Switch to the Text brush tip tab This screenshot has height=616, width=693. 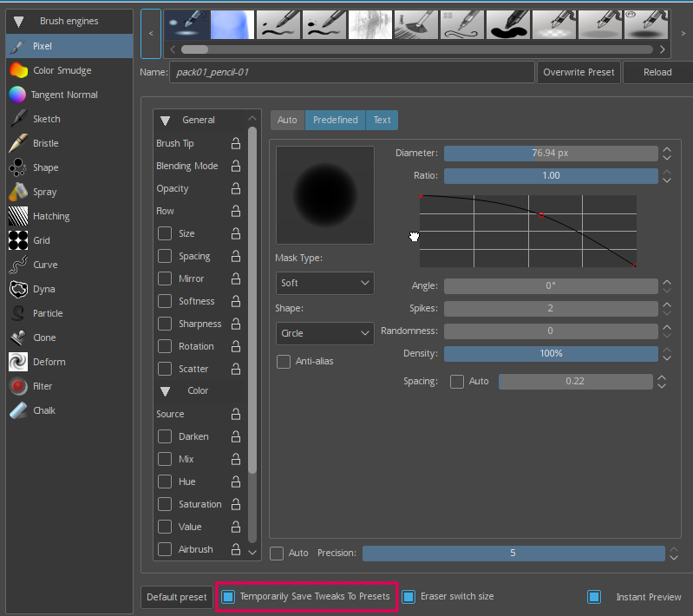(382, 120)
